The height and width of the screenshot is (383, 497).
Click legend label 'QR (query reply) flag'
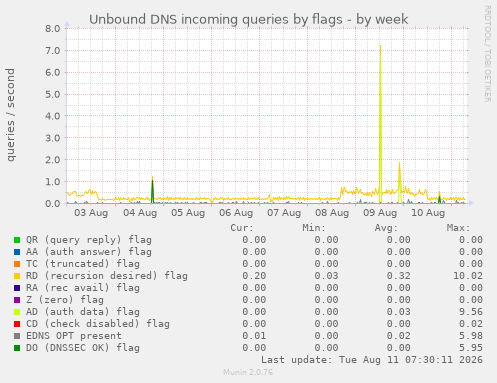point(89,240)
